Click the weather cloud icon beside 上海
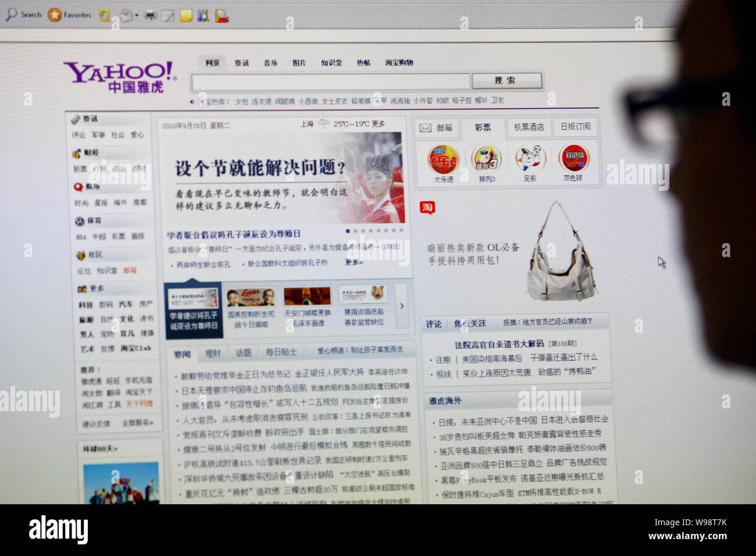 coord(323,123)
